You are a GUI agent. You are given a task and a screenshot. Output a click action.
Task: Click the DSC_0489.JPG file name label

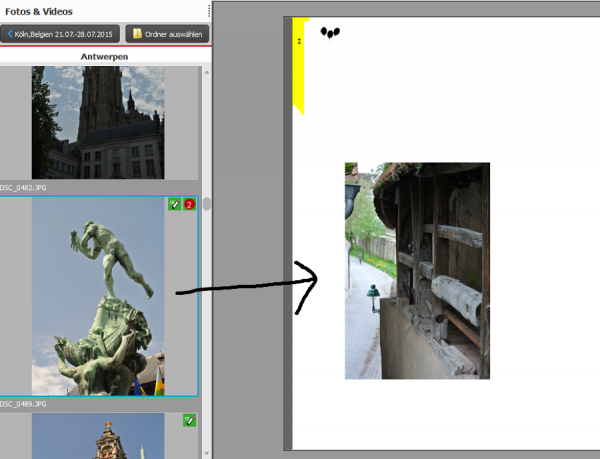click(23, 404)
